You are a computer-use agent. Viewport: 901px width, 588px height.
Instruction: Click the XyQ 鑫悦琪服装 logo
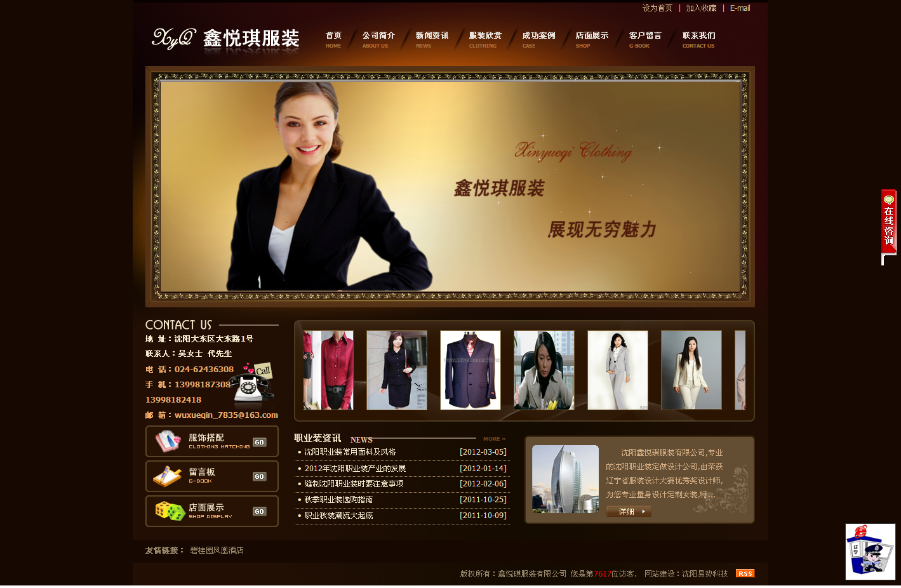(225, 39)
